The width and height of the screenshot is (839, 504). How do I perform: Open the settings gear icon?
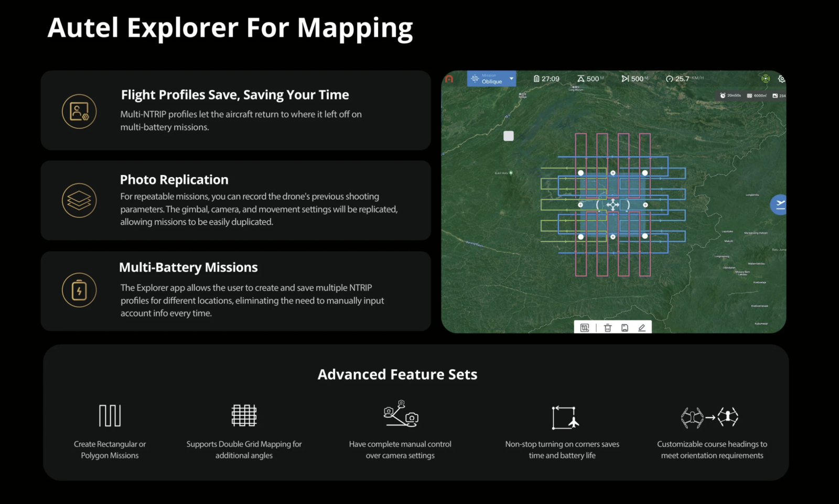point(781,79)
